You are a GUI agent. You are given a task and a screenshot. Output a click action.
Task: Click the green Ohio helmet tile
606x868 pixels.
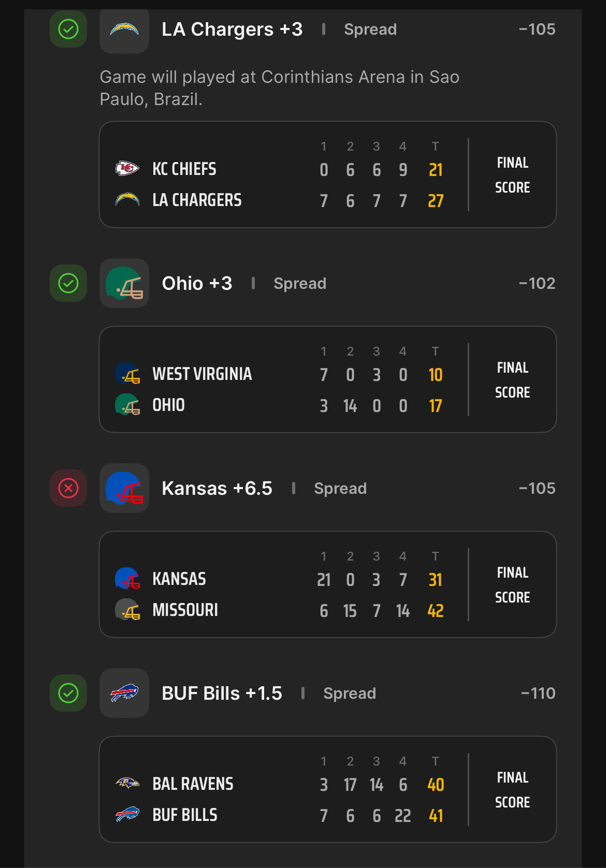click(124, 283)
